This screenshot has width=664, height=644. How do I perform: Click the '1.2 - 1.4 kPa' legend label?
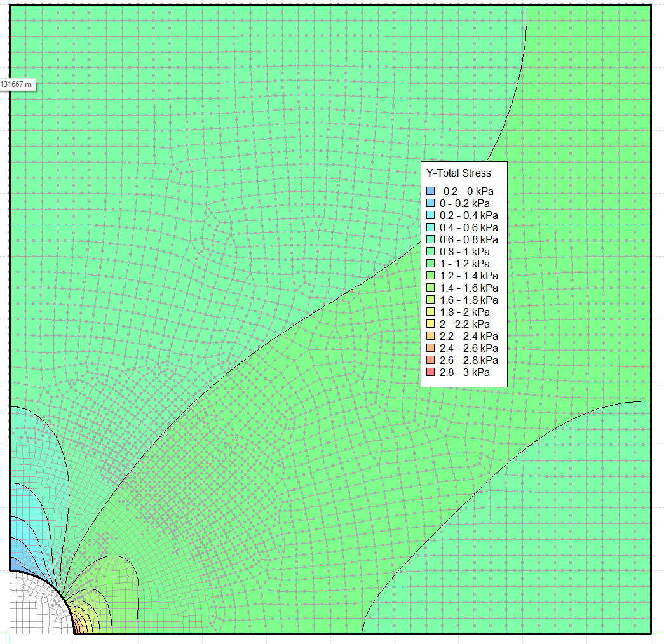469,276
